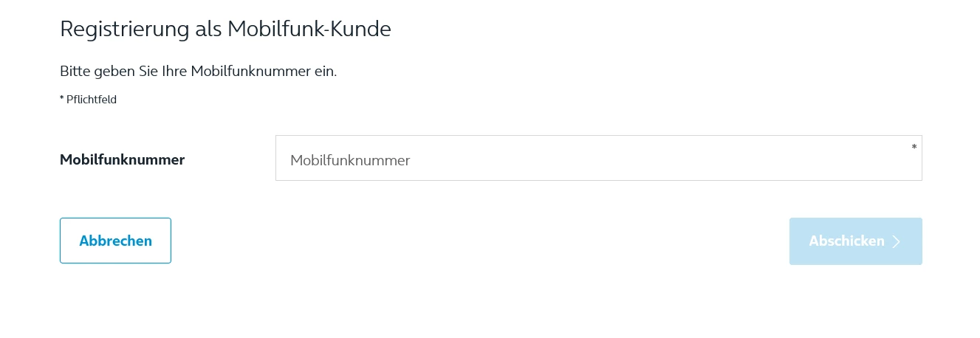Click the word 'Bitte' in the instruction sentence
The height and width of the screenshot is (338, 980).
75,72
